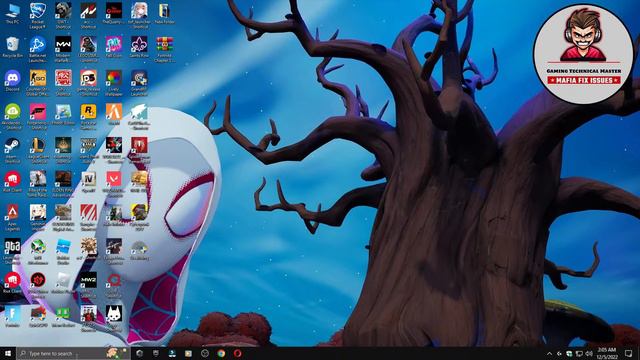
Task: Open Google Chrome from the taskbar
Action: point(221,353)
